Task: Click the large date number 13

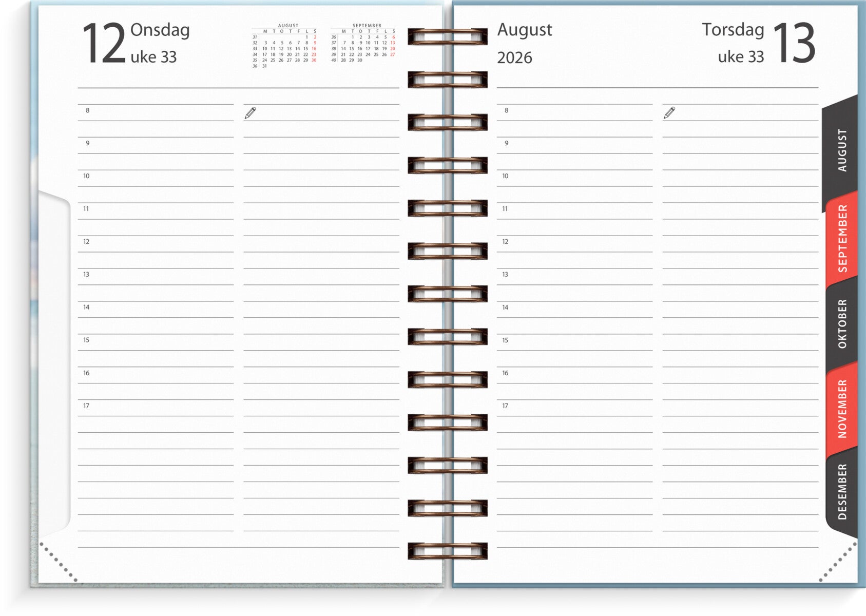Action: [794, 44]
